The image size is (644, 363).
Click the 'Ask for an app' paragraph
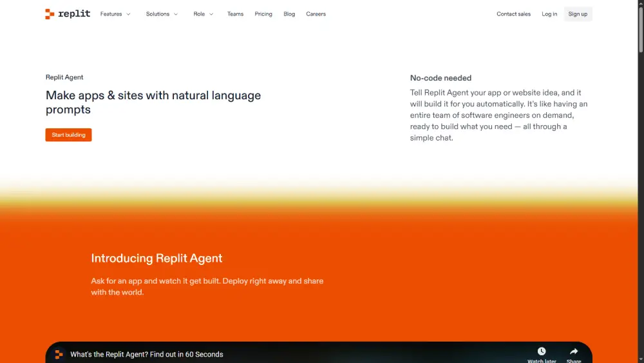[x=207, y=286]
